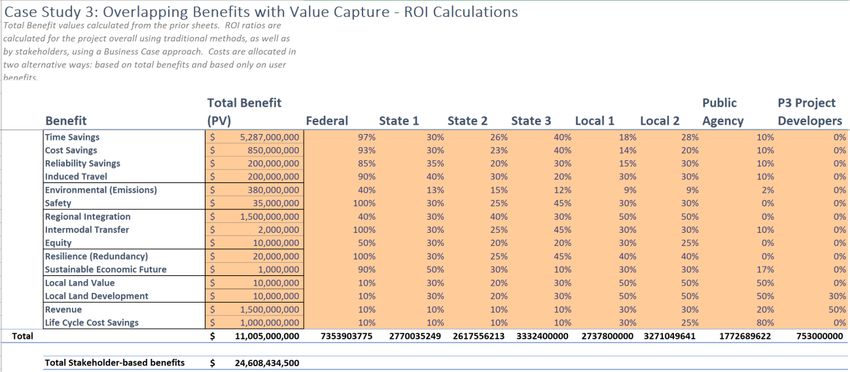Viewport: 850px width, 372px height.
Task: Click the State 1 column header
Action: click(399, 120)
